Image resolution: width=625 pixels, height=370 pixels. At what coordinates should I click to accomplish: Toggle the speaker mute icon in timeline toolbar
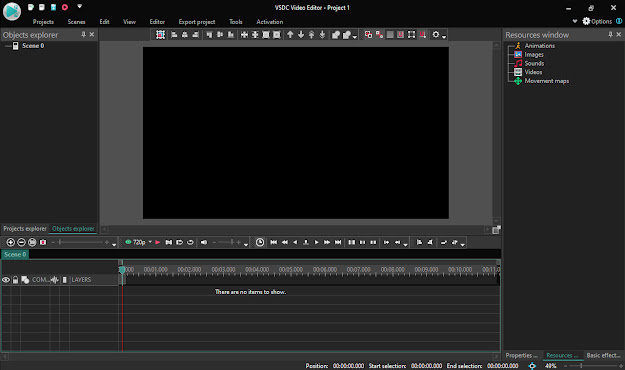click(204, 242)
